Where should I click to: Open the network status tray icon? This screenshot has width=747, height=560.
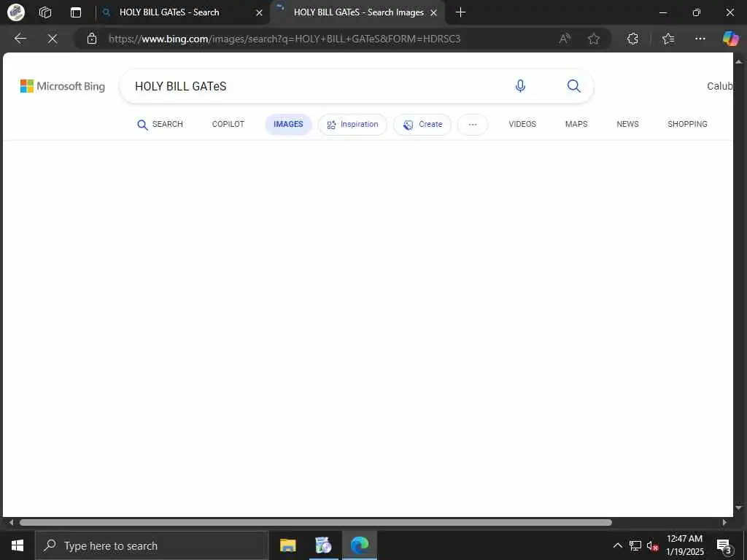click(x=635, y=545)
